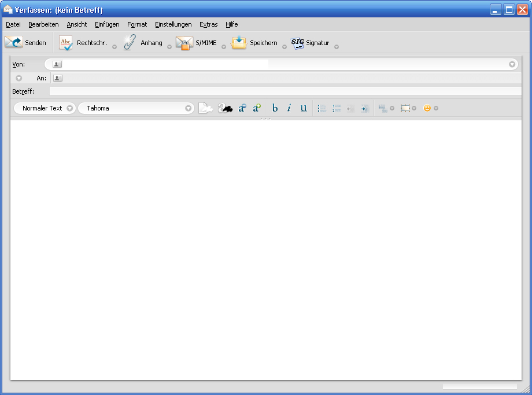The image size is (532, 395).
Task: Outdent the text with the left-arrow icon
Action: click(350, 109)
